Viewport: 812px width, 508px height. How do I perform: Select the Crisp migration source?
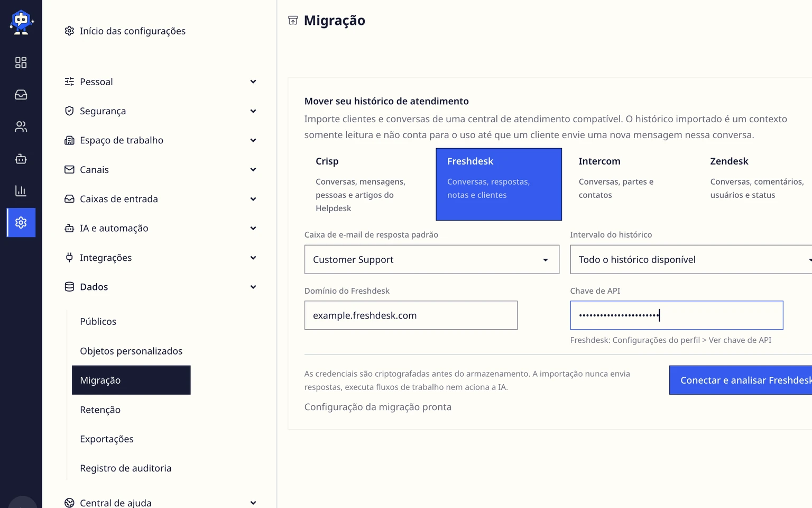[367, 184]
